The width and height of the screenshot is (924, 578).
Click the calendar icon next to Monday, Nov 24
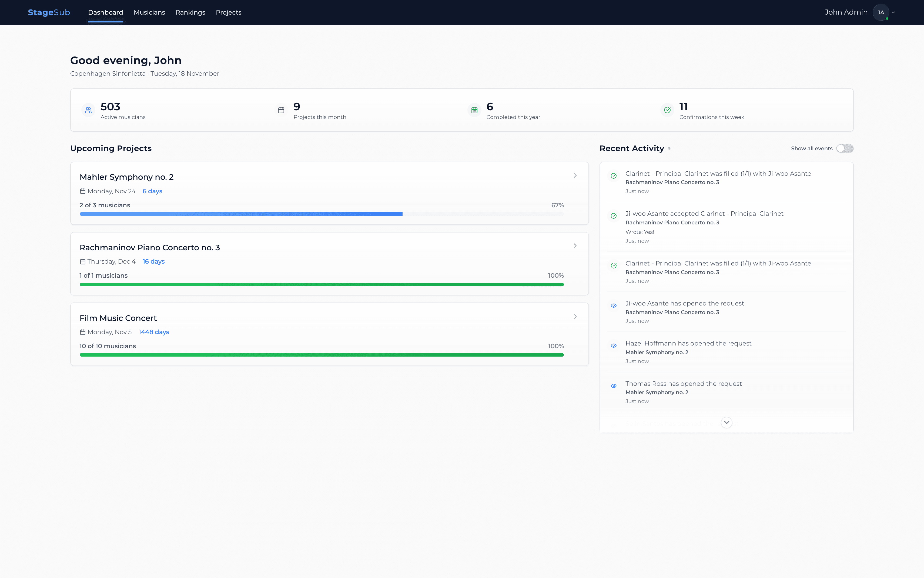point(82,191)
